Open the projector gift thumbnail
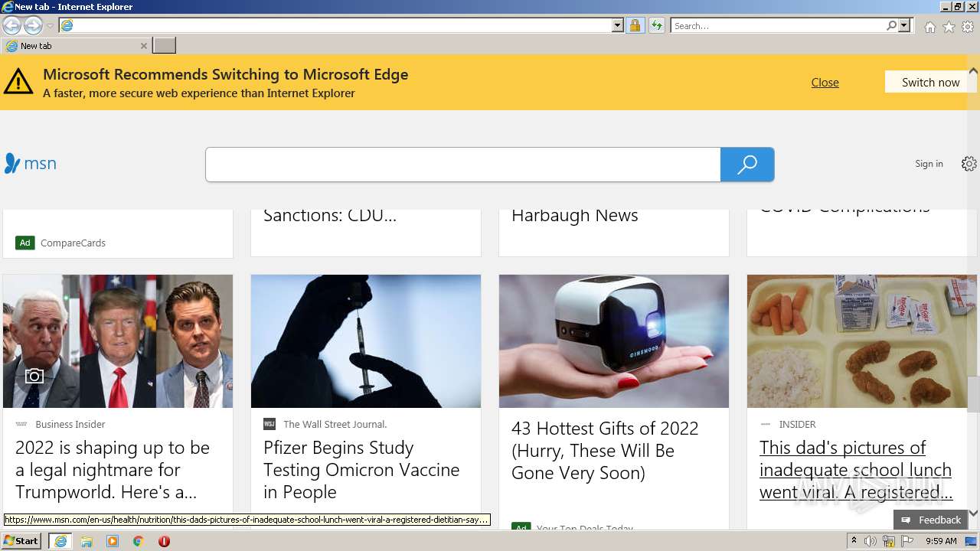This screenshot has height=551, width=980. [614, 341]
